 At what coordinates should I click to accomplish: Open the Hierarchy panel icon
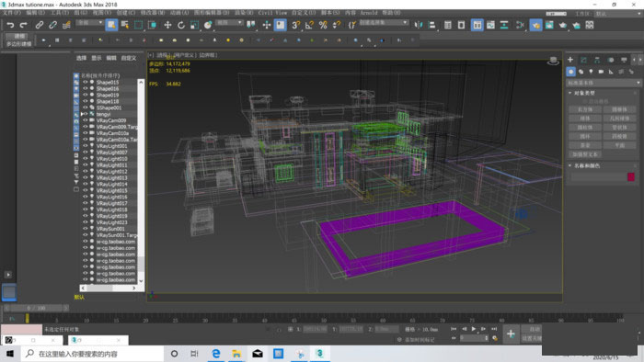click(597, 60)
